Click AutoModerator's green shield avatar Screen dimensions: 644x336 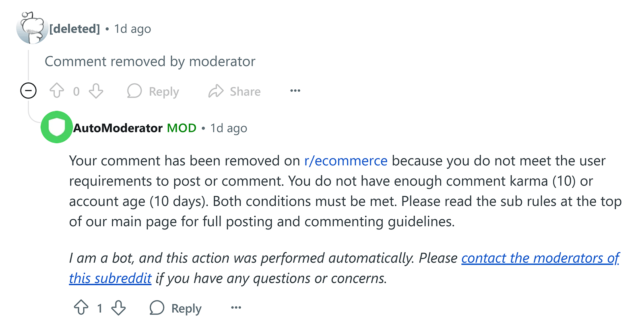pyautogui.click(x=56, y=128)
